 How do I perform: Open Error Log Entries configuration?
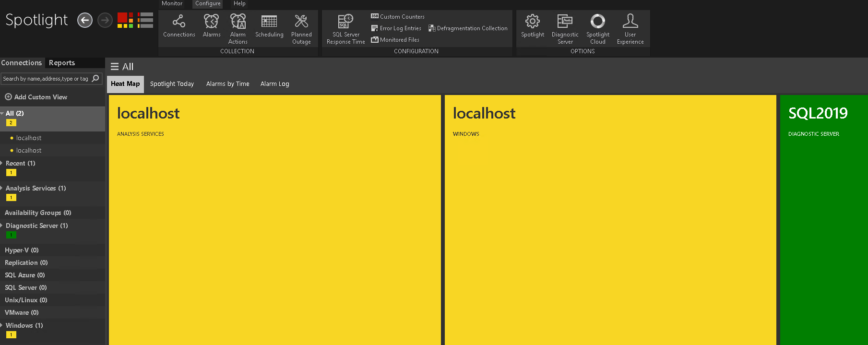pyautogui.click(x=396, y=28)
